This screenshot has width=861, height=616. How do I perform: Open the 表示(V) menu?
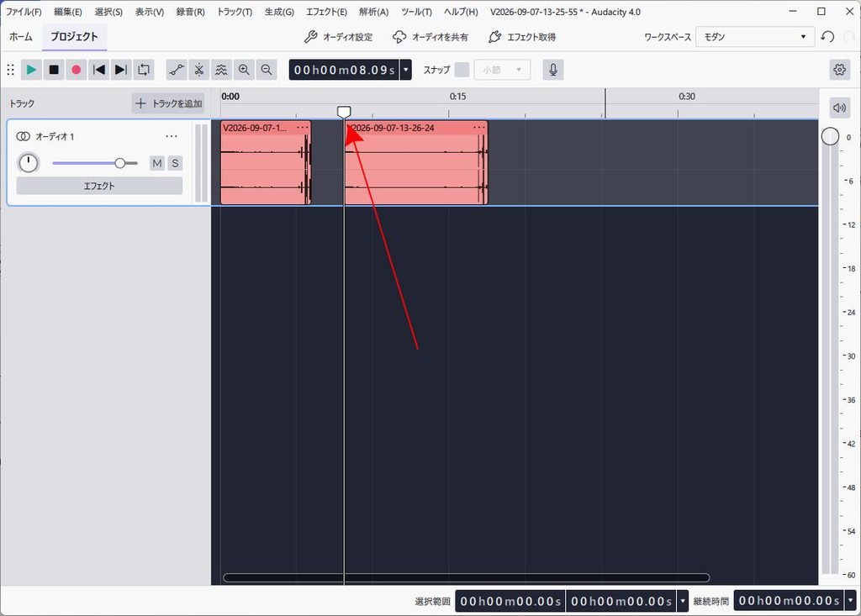[x=150, y=12]
